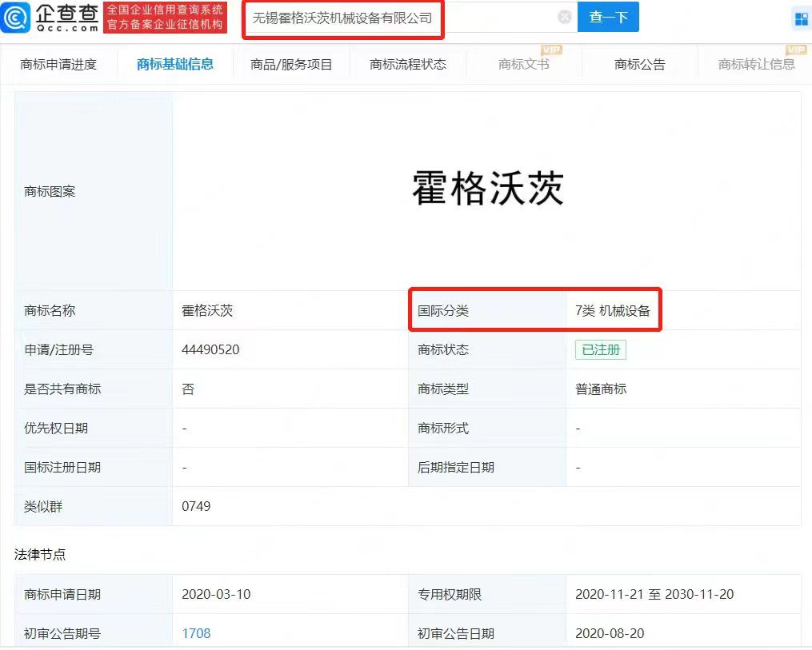
Task: Click the 是否共有商标 label
Action: [62, 389]
